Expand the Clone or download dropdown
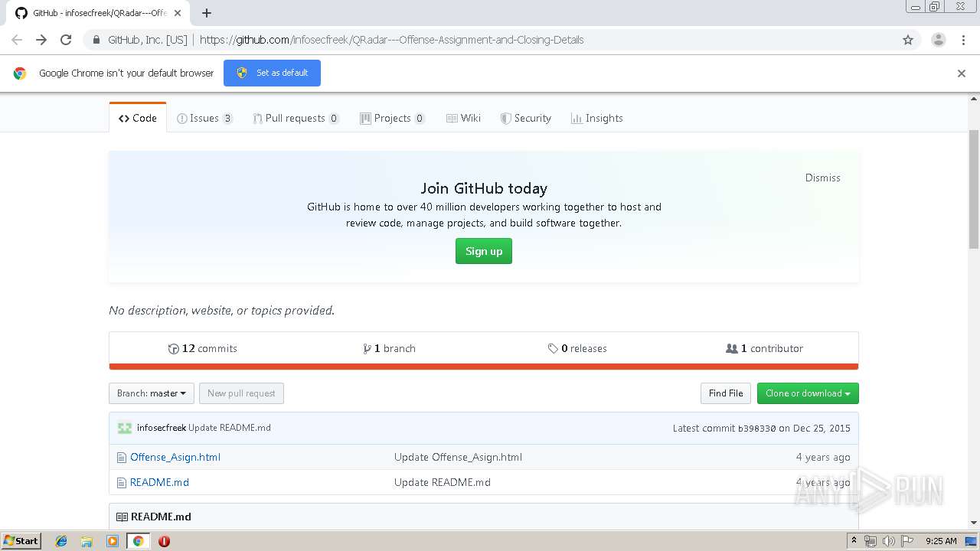This screenshot has width=980, height=551. 808,393
